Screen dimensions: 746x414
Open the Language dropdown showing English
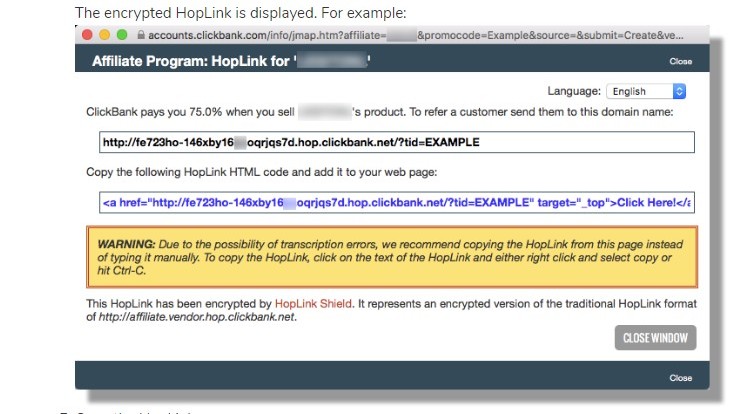[646, 91]
